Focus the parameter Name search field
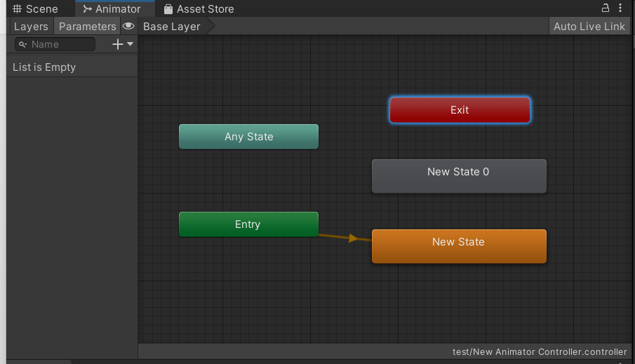635x364 pixels. tap(61, 44)
